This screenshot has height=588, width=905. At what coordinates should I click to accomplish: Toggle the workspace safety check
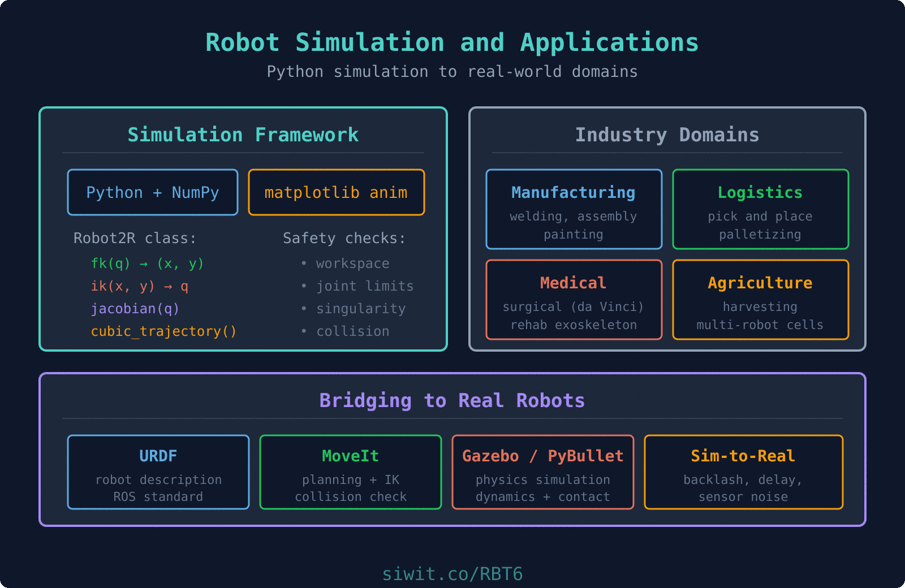pos(352,263)
